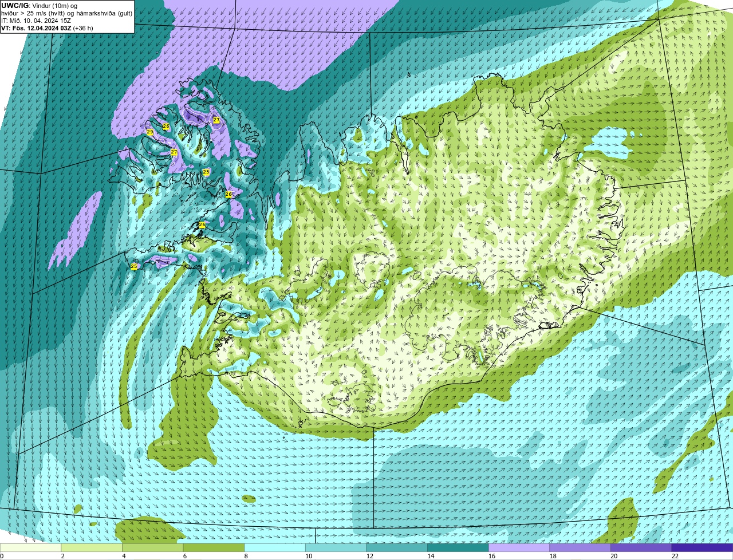Click the legend scale number '8'
733x560 pixels.
(246, 556)
